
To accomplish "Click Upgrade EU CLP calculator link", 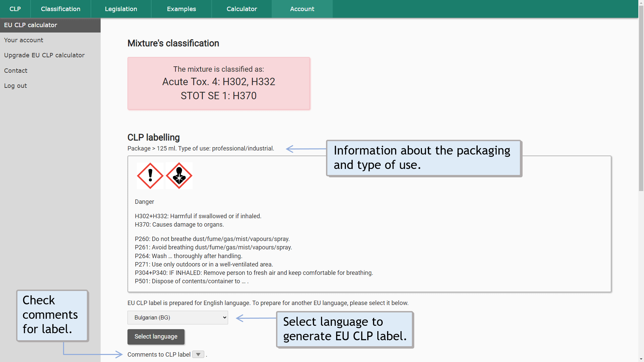I will pos(44,55).
